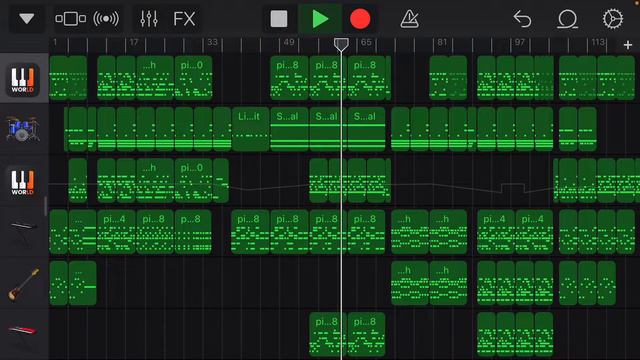Screen dimensions: 640x360
Task: Start recording with the red Record button
Action: coord(360,19)
